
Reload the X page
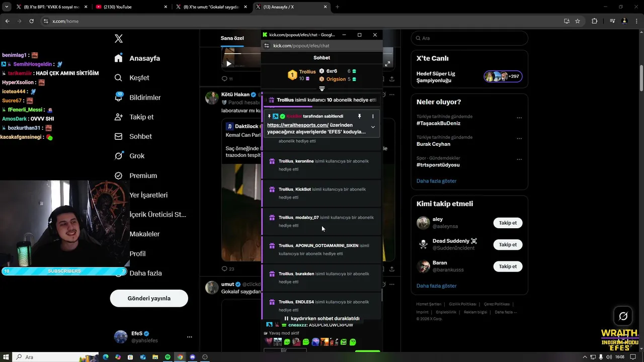click(x=31, y=21)
